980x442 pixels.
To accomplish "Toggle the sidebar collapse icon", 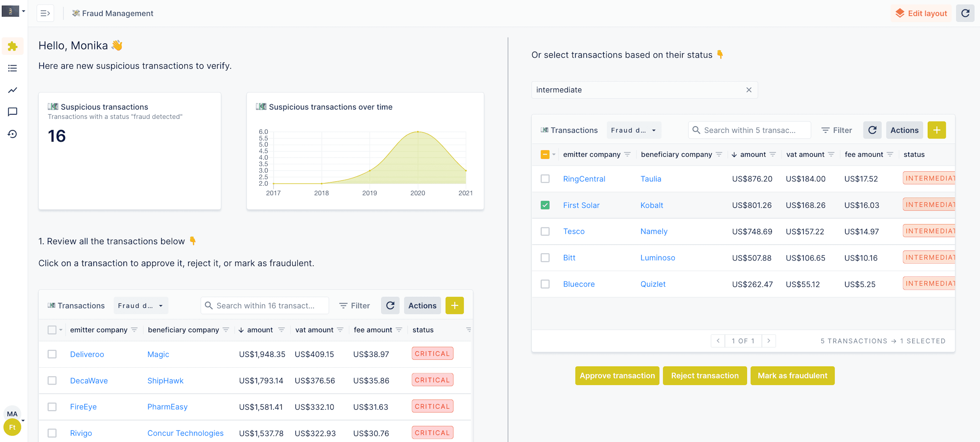I will pos(45,13).
